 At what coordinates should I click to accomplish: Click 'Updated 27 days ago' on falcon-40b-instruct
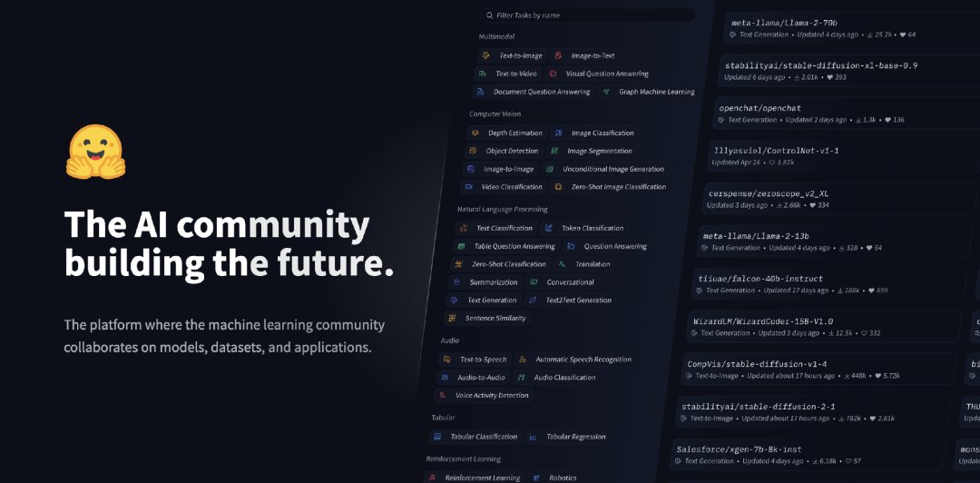(x=797, y=291)
